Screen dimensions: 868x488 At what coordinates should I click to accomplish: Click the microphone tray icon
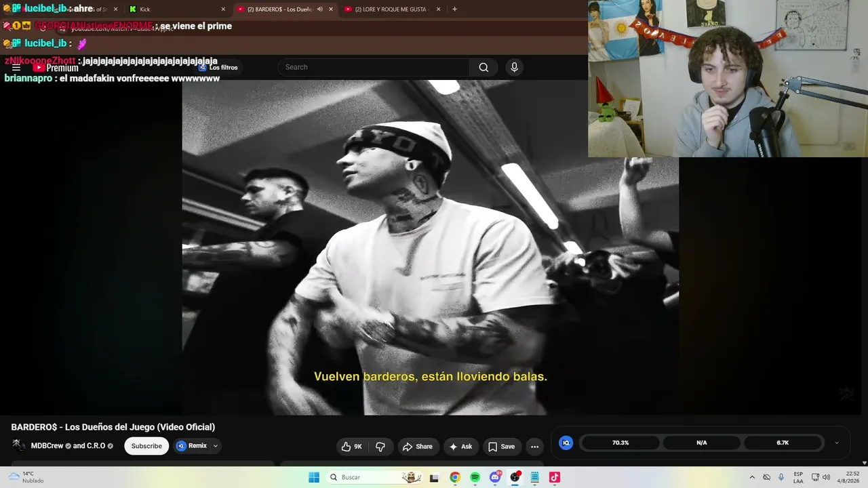tap(781, 477)
